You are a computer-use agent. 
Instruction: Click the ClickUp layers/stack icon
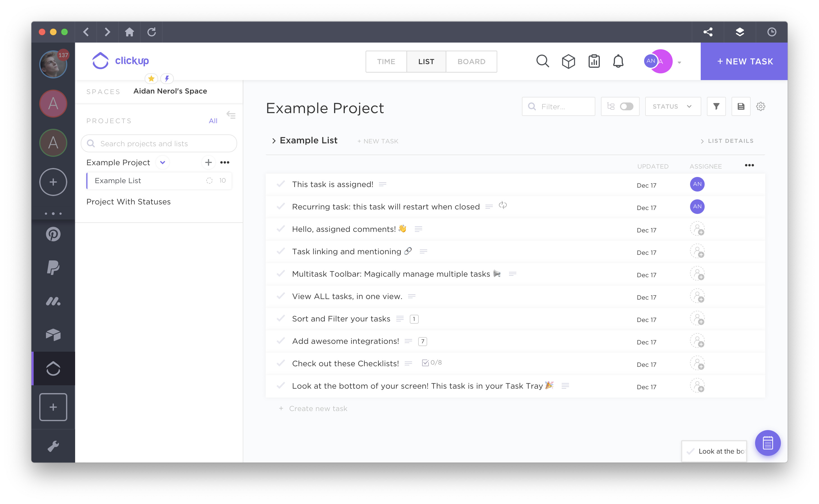[x=739, y=32]
